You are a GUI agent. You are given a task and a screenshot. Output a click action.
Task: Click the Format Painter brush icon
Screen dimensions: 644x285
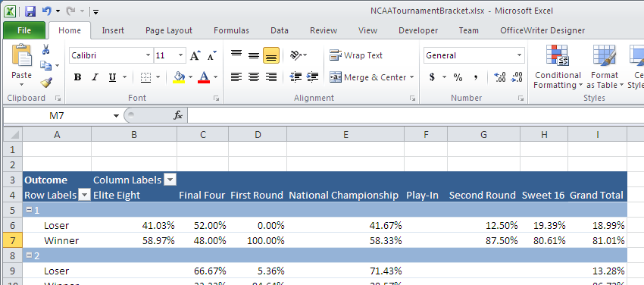coord(45,83)
